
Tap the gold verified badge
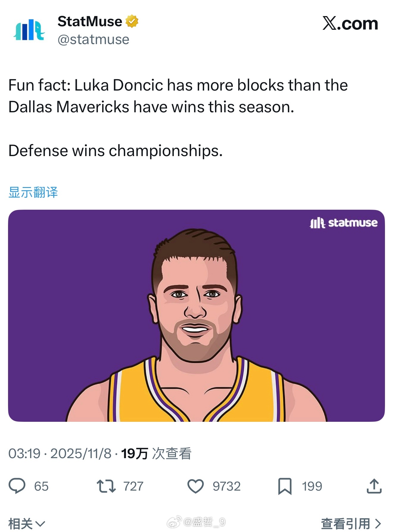[132, 21]
